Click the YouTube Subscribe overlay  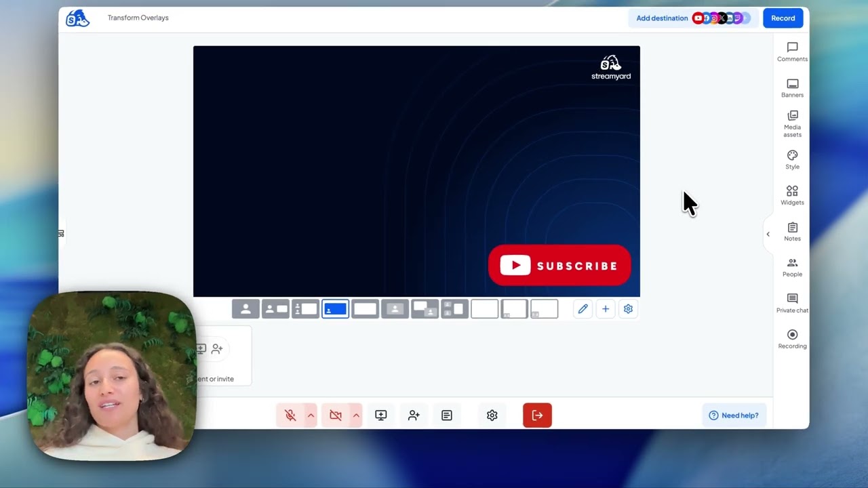click(x=559, y=266)
